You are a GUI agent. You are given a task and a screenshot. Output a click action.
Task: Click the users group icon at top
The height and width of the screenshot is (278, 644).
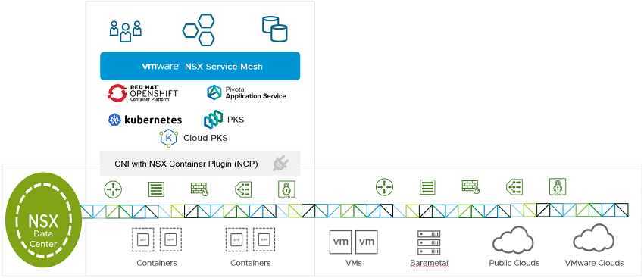(126, 31)
